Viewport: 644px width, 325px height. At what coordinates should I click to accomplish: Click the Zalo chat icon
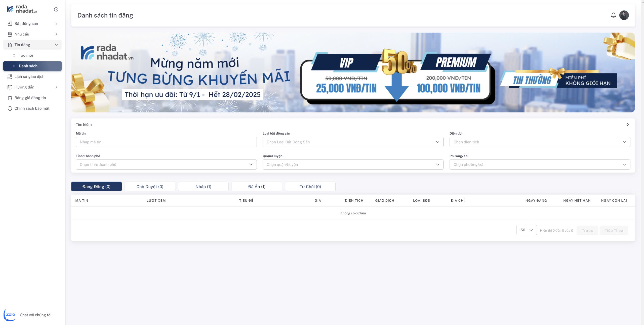tap(10, 315)
